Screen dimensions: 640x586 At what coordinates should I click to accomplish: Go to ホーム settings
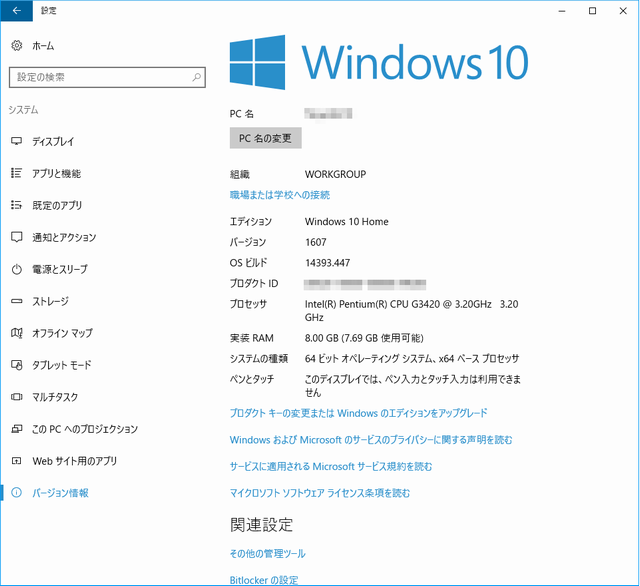[x=43, y=46]
